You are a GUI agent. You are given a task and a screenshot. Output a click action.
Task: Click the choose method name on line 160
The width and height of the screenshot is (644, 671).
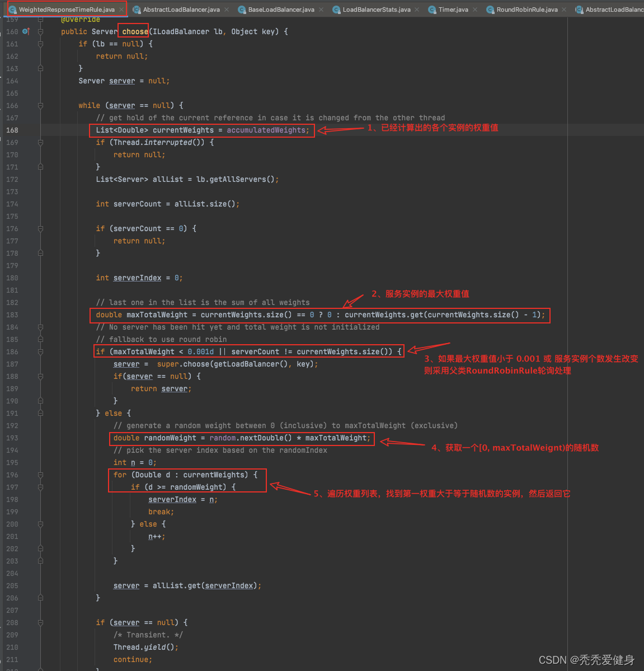coord(135,32)
